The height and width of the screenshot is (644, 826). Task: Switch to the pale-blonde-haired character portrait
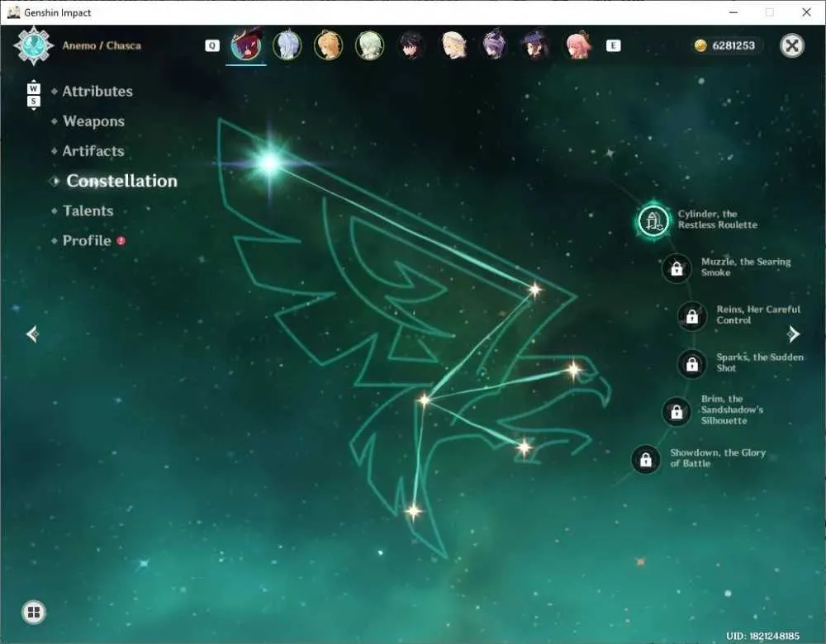click(453, 45)
